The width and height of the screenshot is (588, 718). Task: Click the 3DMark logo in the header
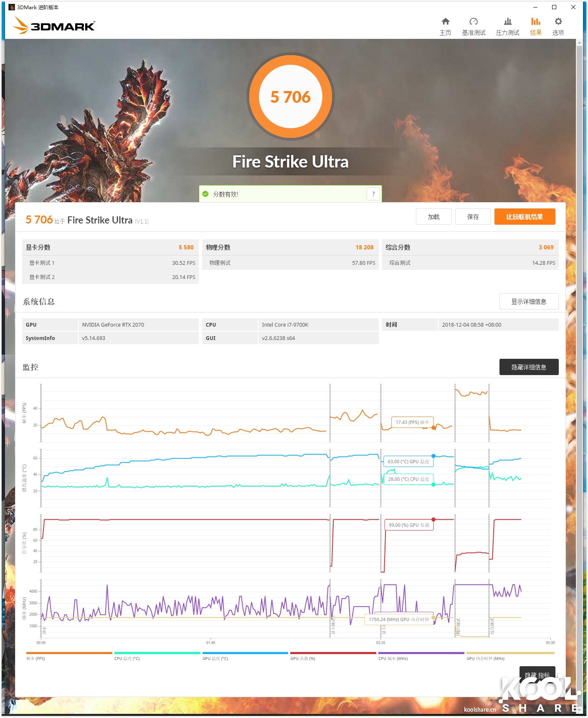(x=54, y=25)
